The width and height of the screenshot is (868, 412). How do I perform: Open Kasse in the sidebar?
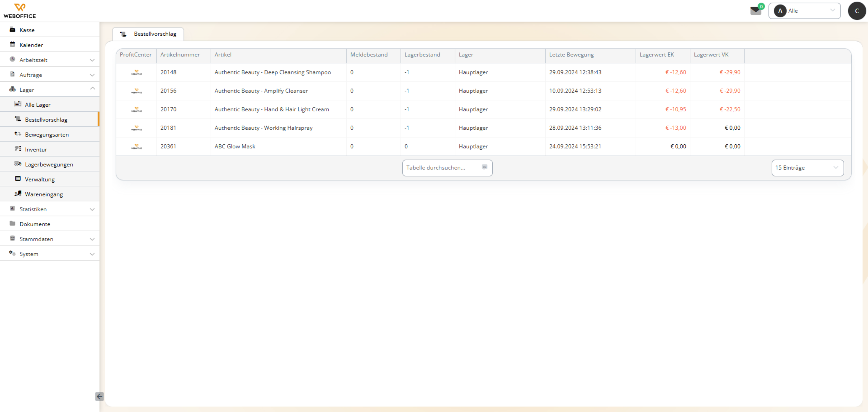coord(50,30)
